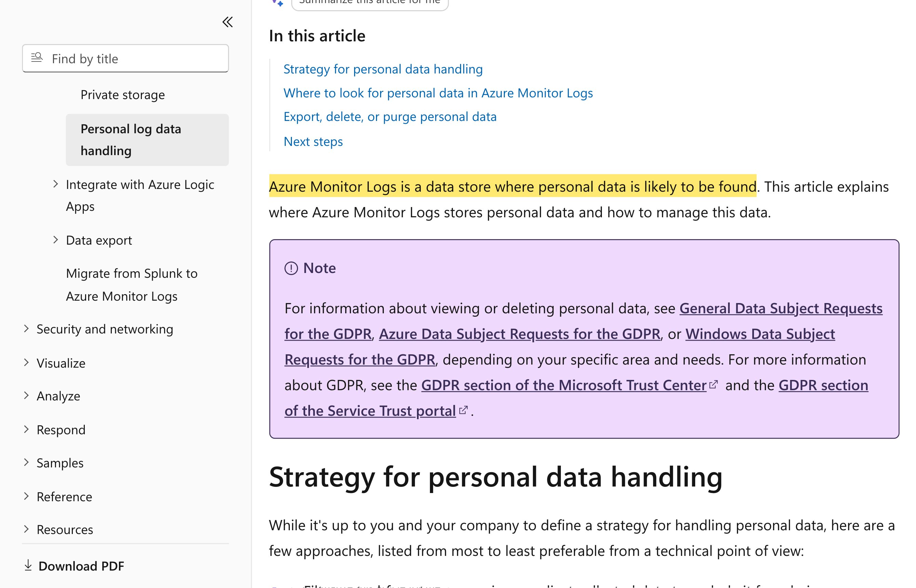Click external-link icon after Service Trust portal

click(463, 410)
